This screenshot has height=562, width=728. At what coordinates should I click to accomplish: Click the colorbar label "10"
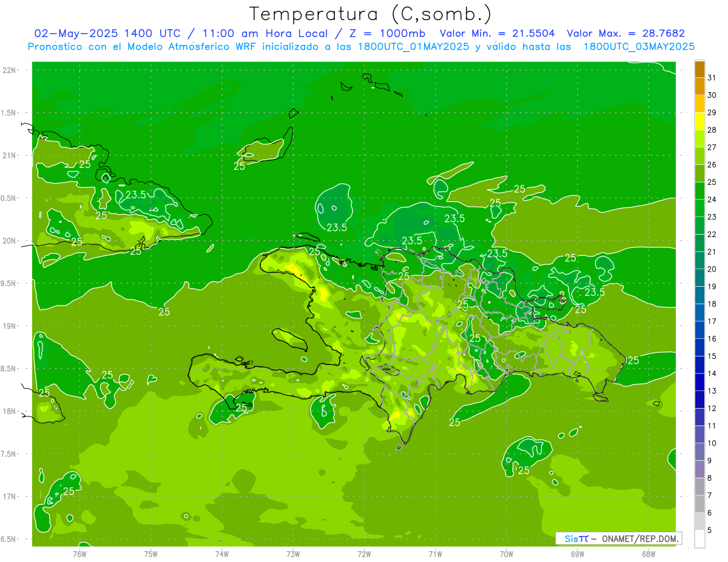(x=712, y=443)
